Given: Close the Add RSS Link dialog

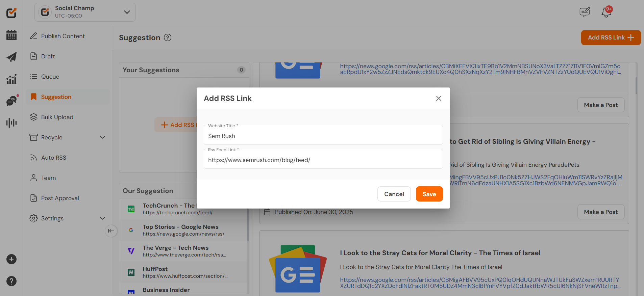Looking at the screenshot, I should [439, 98].
